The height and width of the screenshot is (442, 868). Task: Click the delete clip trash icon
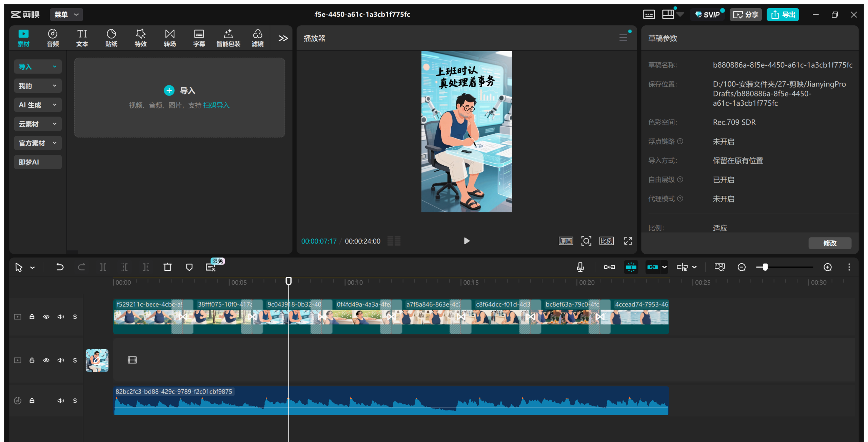(167, 267)
